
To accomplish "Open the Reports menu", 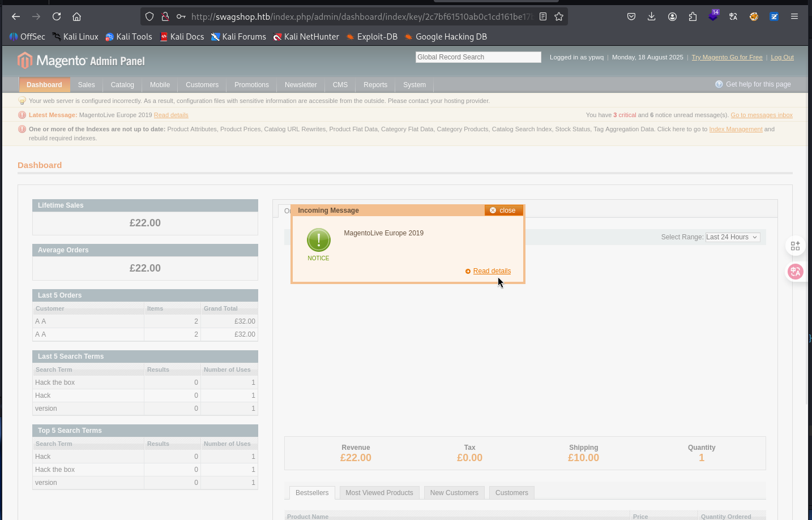I will point(375,85).
